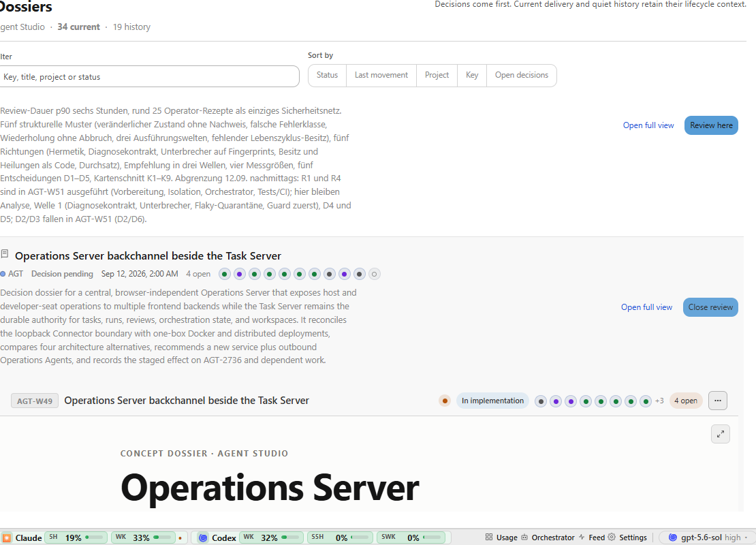Click the 4 open text beside the timestamp
This screenshot has width=756, height=545.
coord(198,274)
